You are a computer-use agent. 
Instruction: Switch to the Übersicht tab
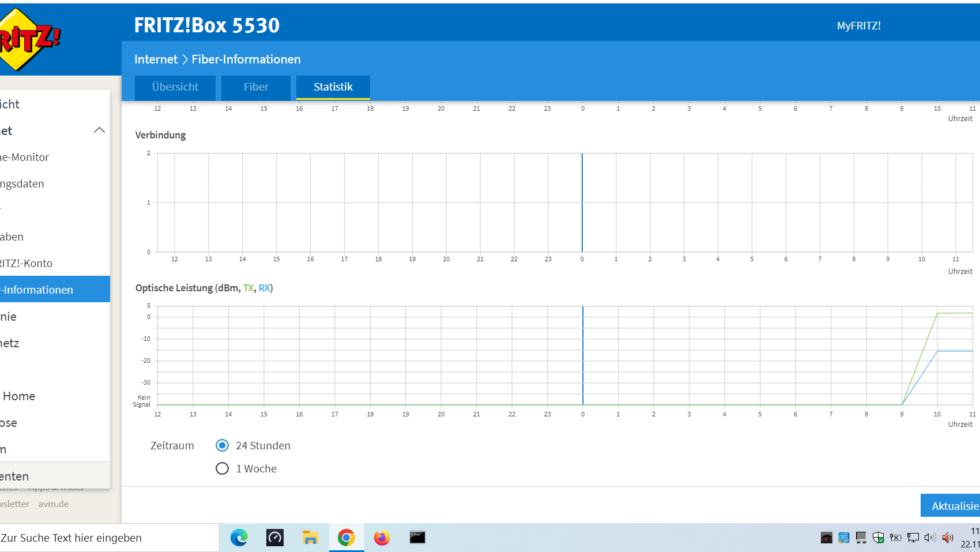(x=175, y=87)
